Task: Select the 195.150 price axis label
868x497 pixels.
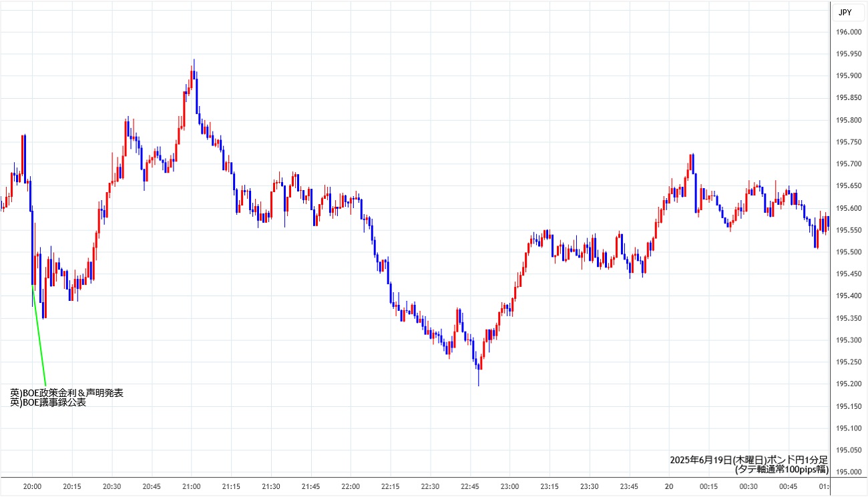Action: point(849,406)
